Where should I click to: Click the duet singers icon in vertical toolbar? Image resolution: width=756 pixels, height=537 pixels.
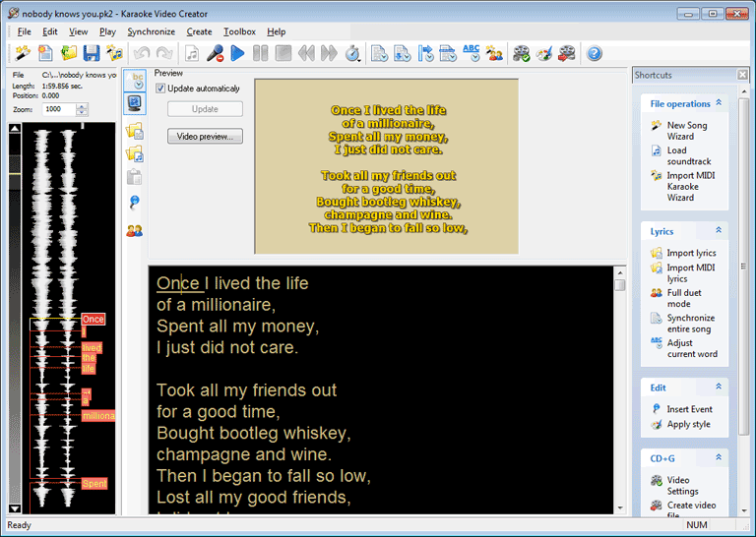point(135,230)
